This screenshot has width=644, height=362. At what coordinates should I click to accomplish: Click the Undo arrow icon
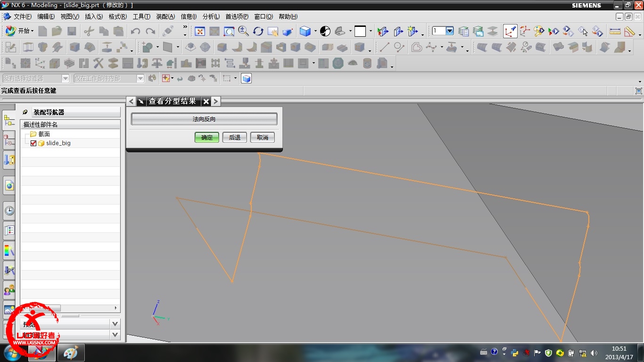(135, 32)
